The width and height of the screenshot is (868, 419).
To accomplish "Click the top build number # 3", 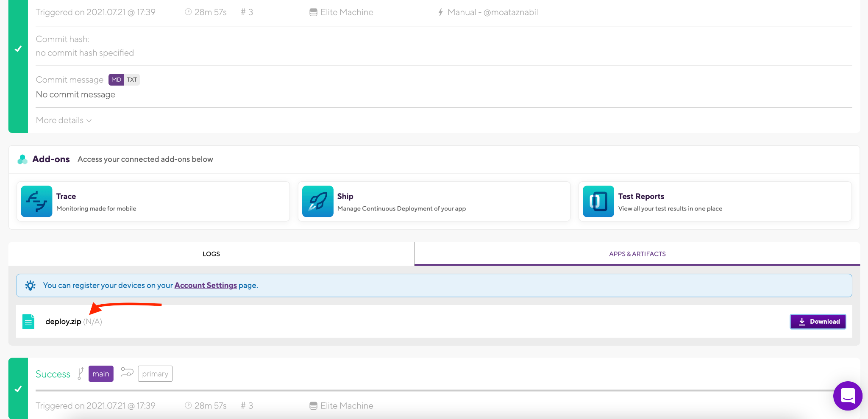I will pyautogui.click(x=247, y=12).
